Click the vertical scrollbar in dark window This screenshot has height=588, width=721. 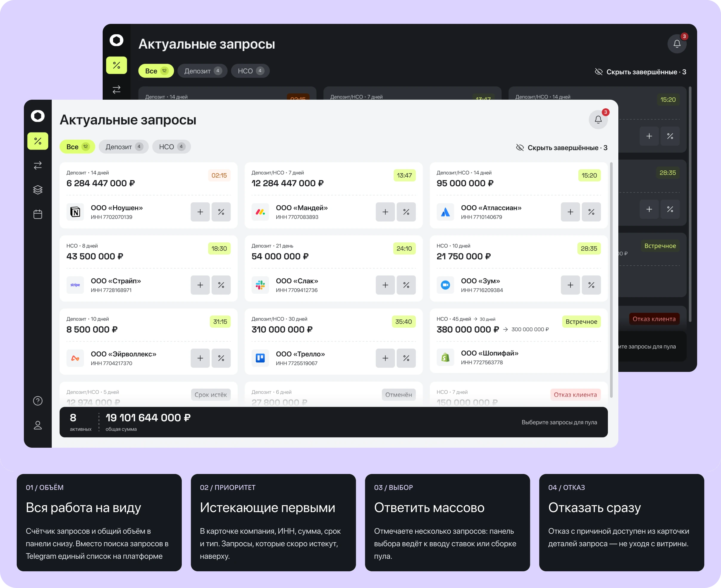click(x=690, y=204)
